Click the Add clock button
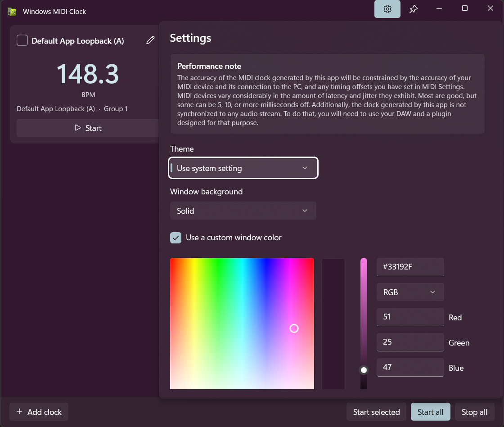 pos(39,412)
